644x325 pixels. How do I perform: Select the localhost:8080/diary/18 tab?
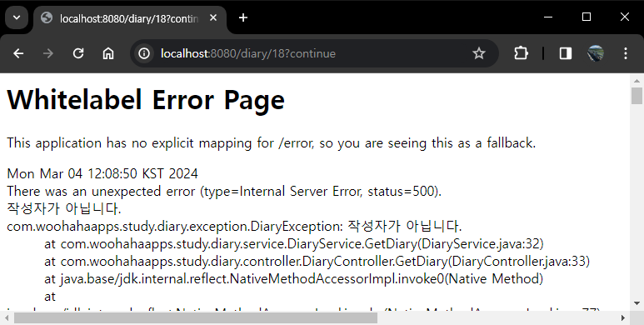pyautogui.click(x=129, y=18)
